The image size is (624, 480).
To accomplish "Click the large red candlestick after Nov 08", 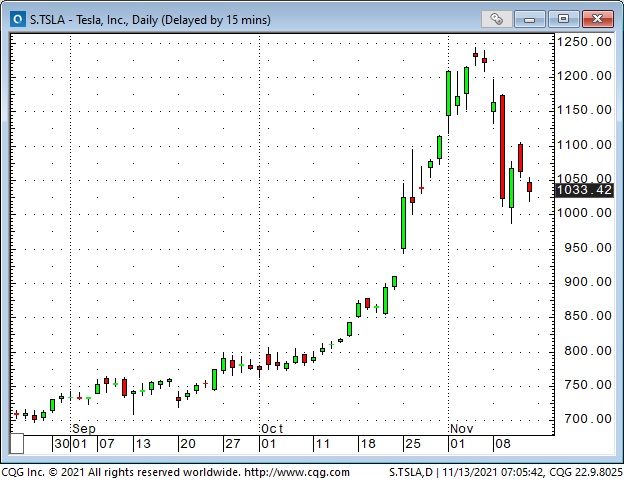I will click(x=503, y=147).
